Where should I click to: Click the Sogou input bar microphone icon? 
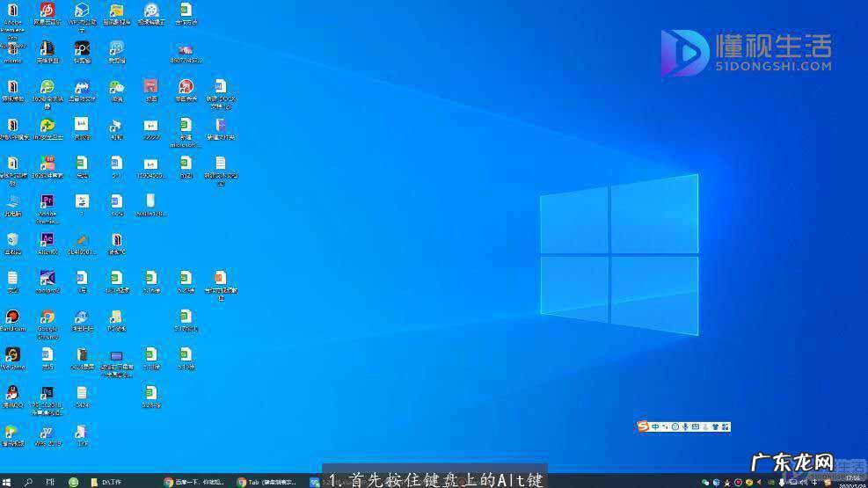coord(685,426)
